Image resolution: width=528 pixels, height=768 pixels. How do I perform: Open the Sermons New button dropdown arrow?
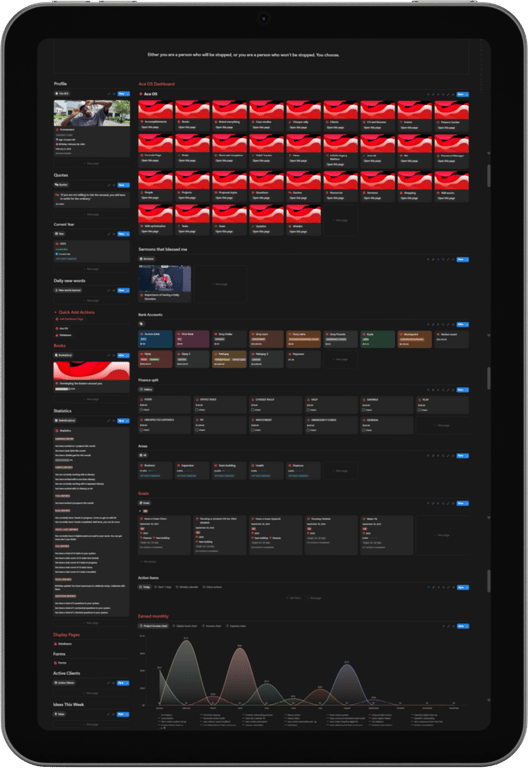click(x=467, y=260)
